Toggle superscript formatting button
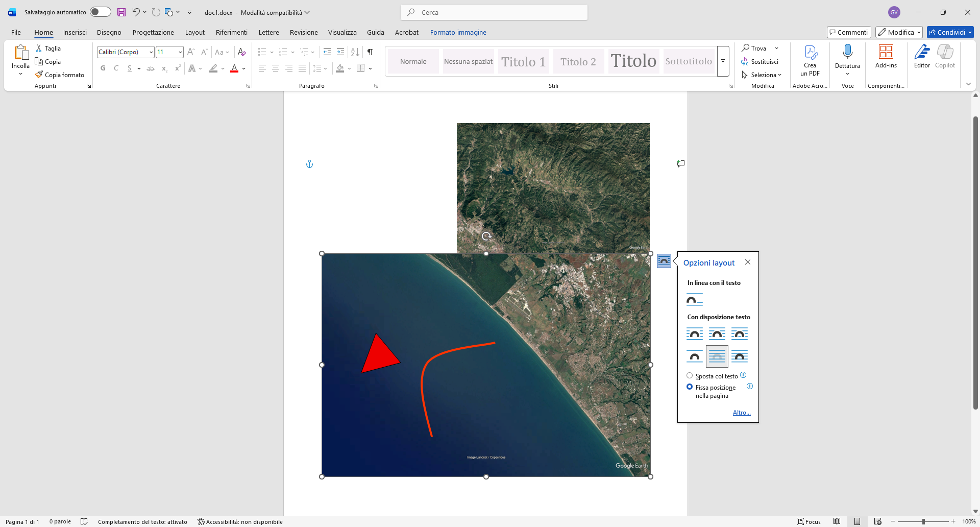 178,68
